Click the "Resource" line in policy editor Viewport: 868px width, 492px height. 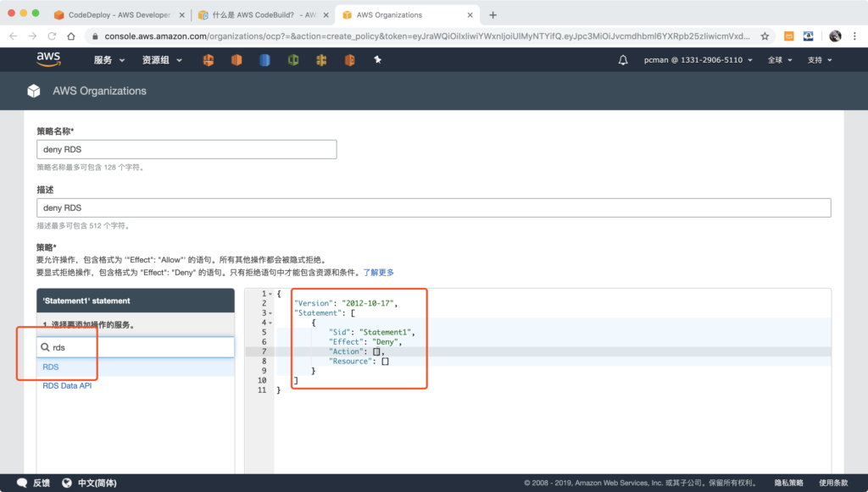359,362
